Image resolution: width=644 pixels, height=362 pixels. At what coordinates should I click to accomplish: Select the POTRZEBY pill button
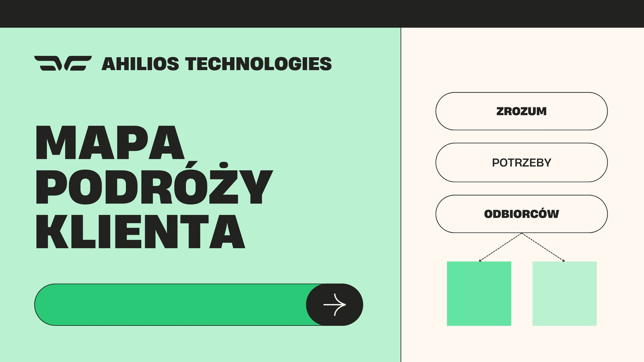click(521, 162)
